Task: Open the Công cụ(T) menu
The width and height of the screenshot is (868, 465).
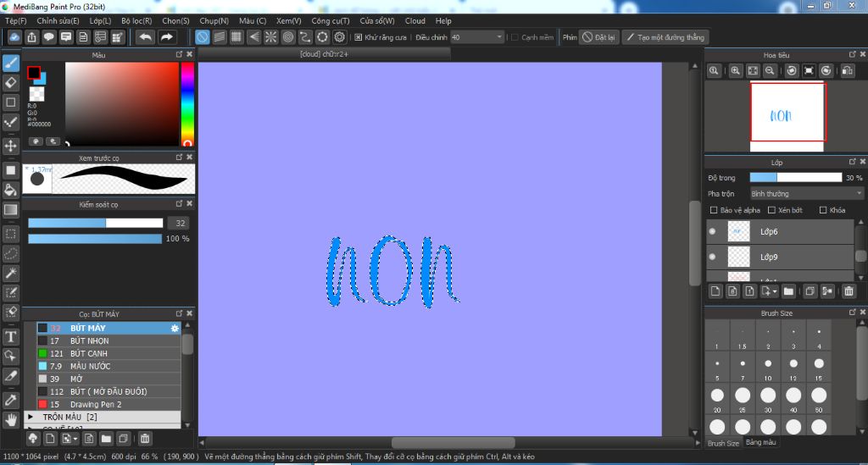Action: coord(331,20)
